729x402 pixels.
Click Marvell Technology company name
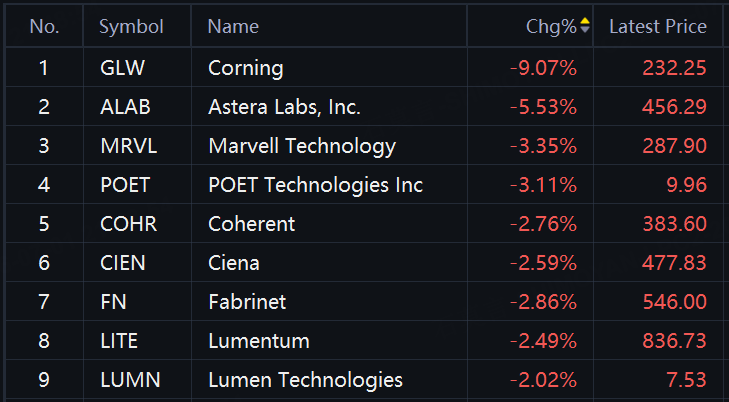pos(302,146)
